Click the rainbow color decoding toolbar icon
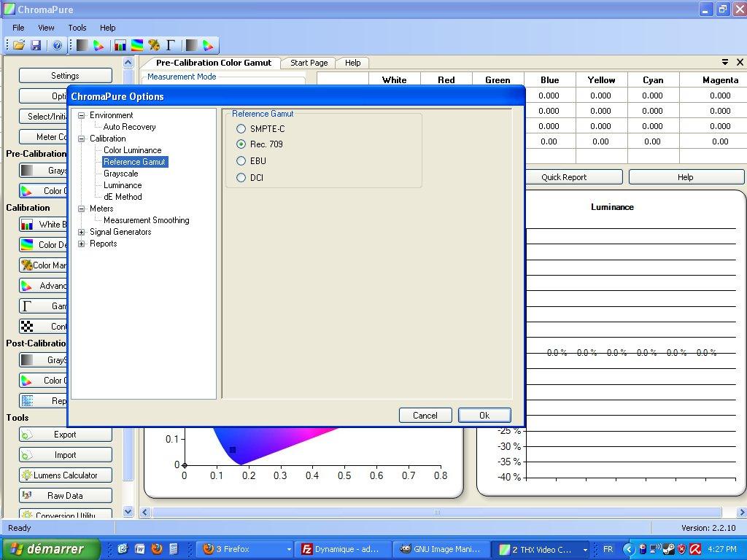The image size is (747, 560). point(136,45)
